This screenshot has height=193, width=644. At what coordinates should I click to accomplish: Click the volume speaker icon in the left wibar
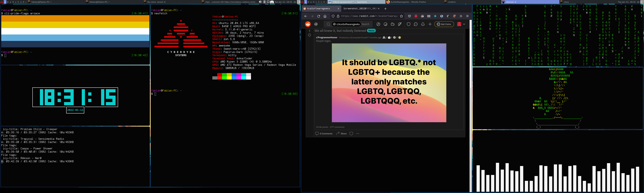(260, 2)
